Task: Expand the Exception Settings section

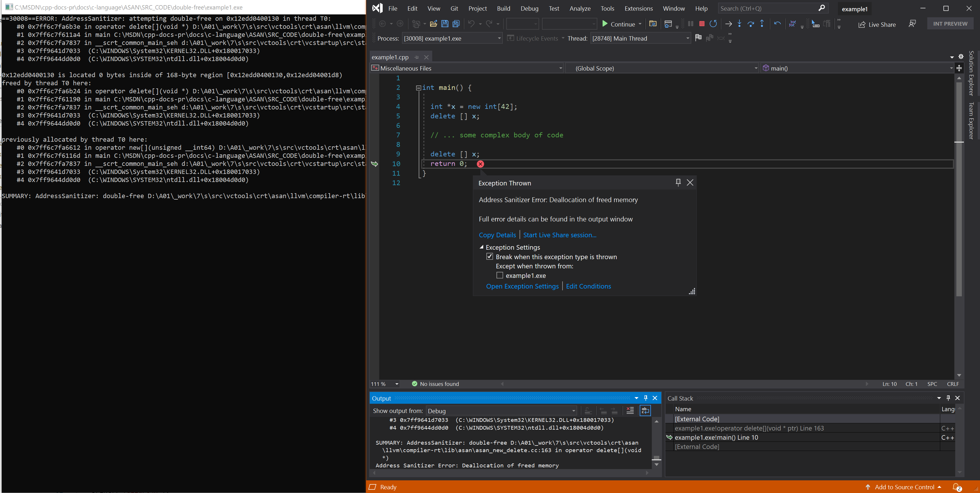Action: [482, 246]
